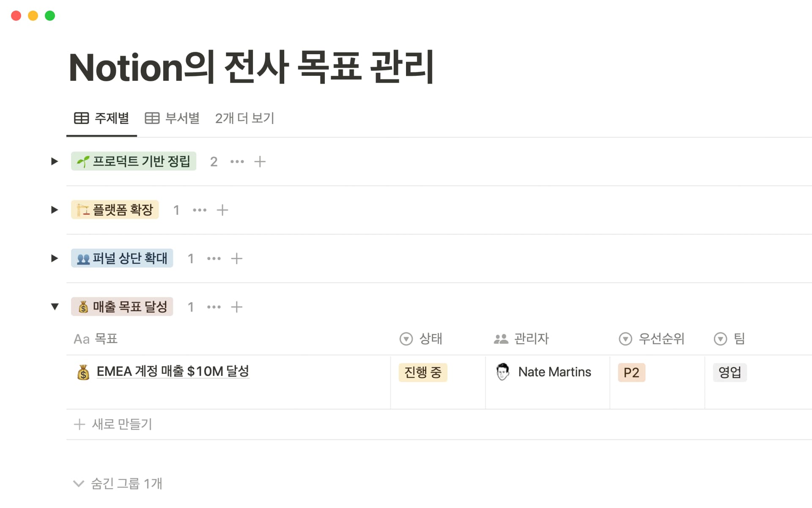
Task: Select the 주제별 view tab
Action: point(101,118)
